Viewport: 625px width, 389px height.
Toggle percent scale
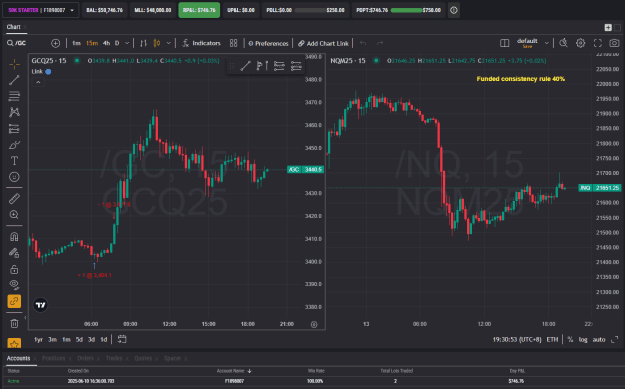tap(570, 340)
